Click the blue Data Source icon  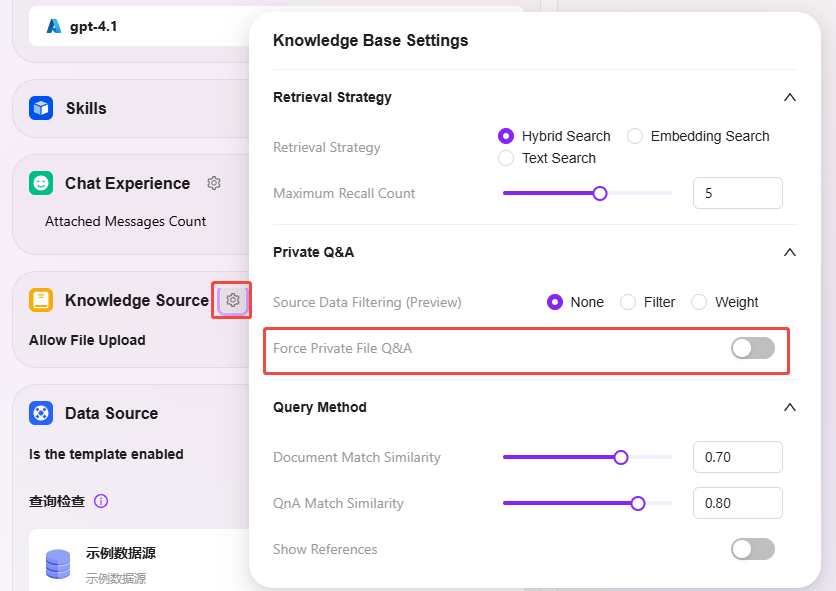pyautogui.click(x=41, y=413)
